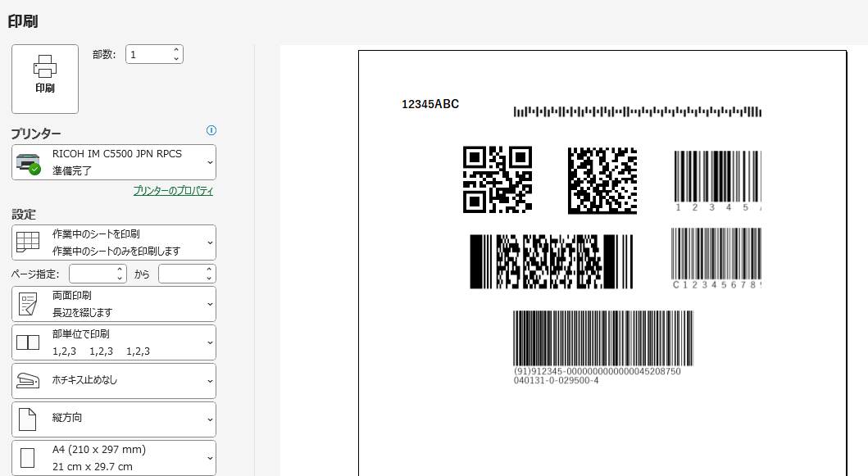Click the QR code in print preview
The image size is (868, 476).
tap(497, 179)
